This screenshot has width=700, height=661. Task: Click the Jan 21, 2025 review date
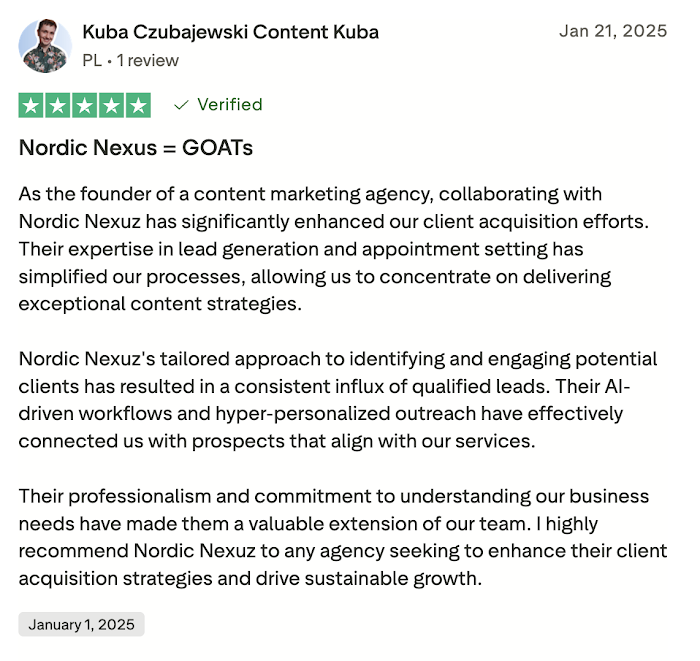coord(613,31)
